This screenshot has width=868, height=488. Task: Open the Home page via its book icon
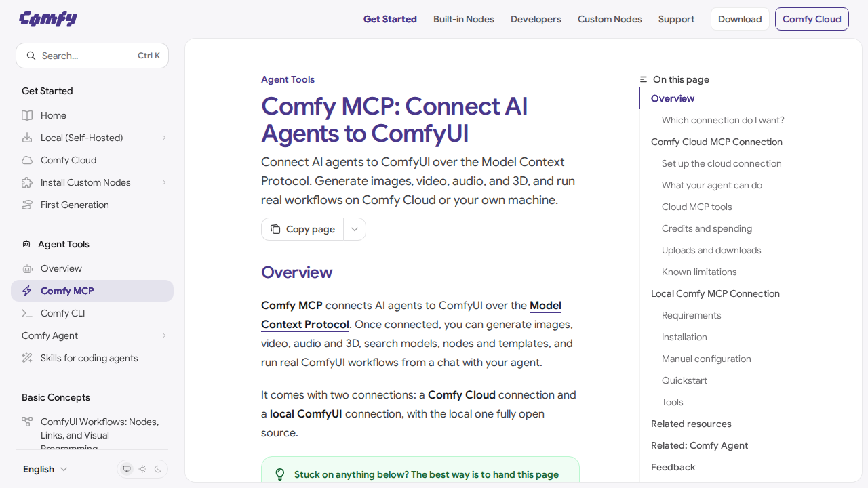click(27, 115)
